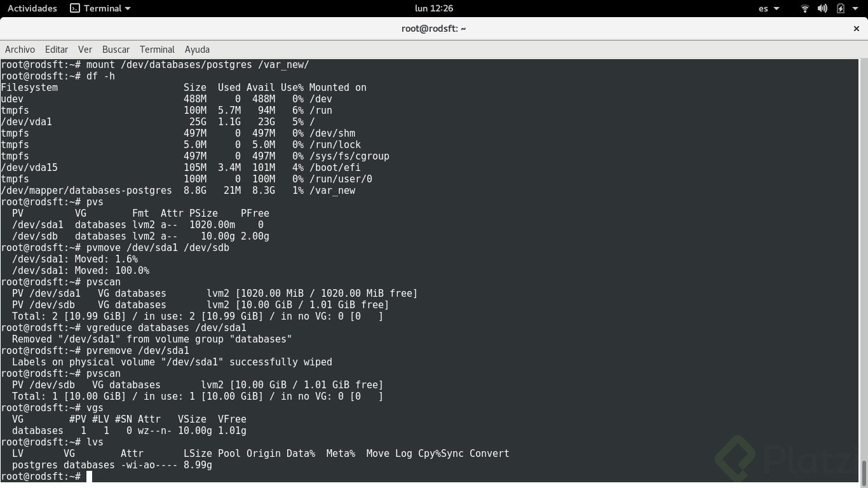
Task: Click the volume speaker icon
Action: [x=822, y=8]
